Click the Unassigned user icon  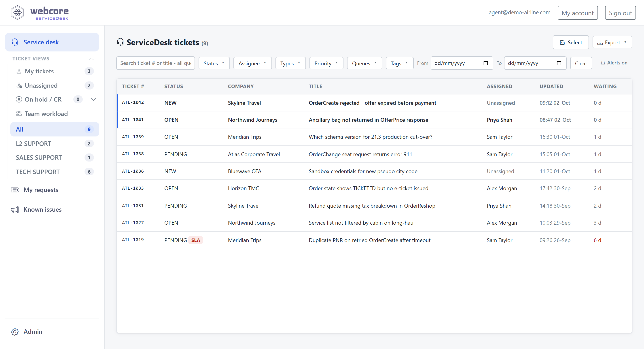coord(19,85)
